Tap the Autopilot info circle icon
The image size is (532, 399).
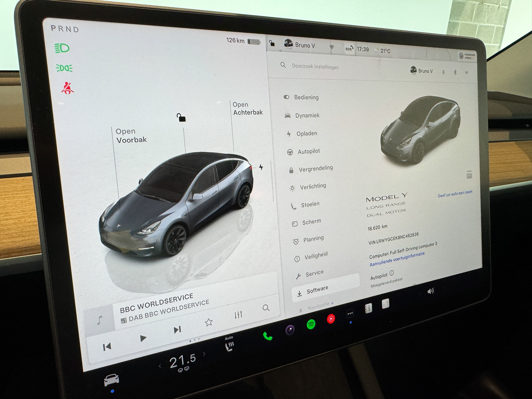(x=392, y=273)
